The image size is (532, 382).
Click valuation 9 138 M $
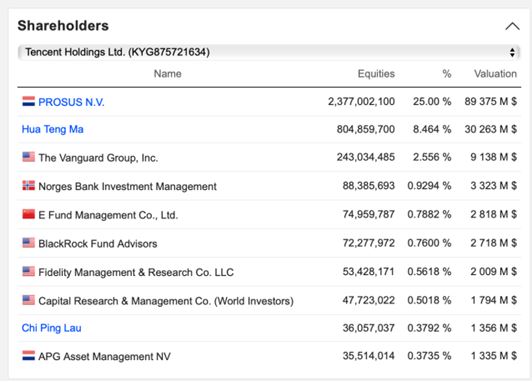494,157
